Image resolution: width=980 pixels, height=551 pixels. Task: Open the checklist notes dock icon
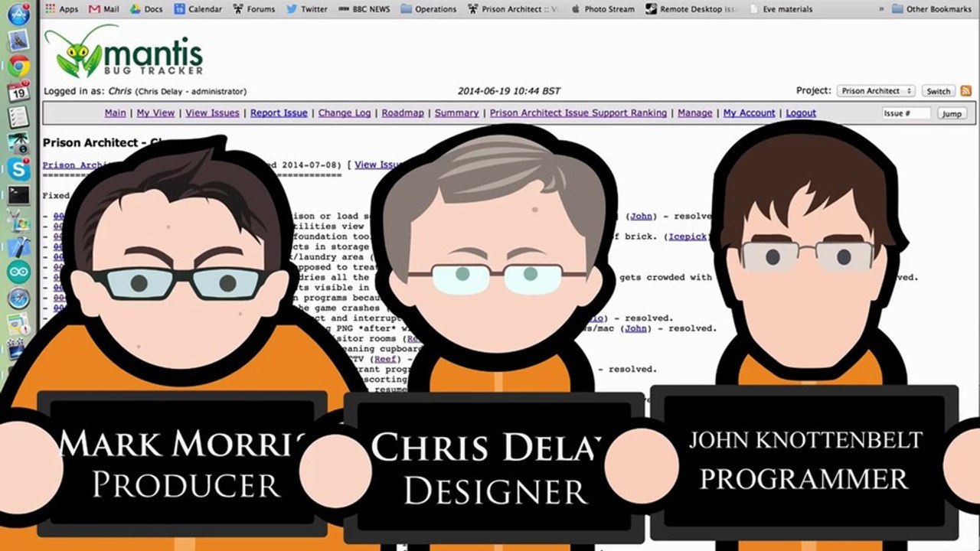(18, 116)
